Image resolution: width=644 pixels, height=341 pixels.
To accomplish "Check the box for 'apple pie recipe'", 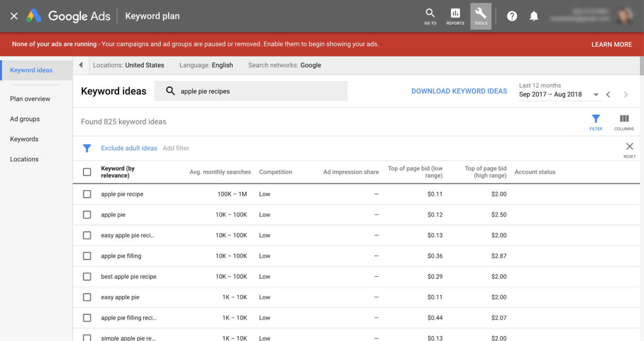I will 87,194.
